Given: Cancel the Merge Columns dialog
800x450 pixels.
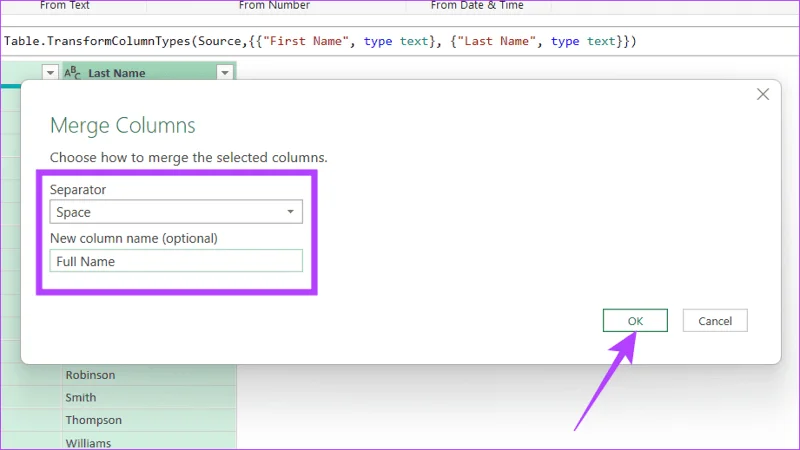Looking at the screenshot, I should pyautogui.click(x=715, y=320).
